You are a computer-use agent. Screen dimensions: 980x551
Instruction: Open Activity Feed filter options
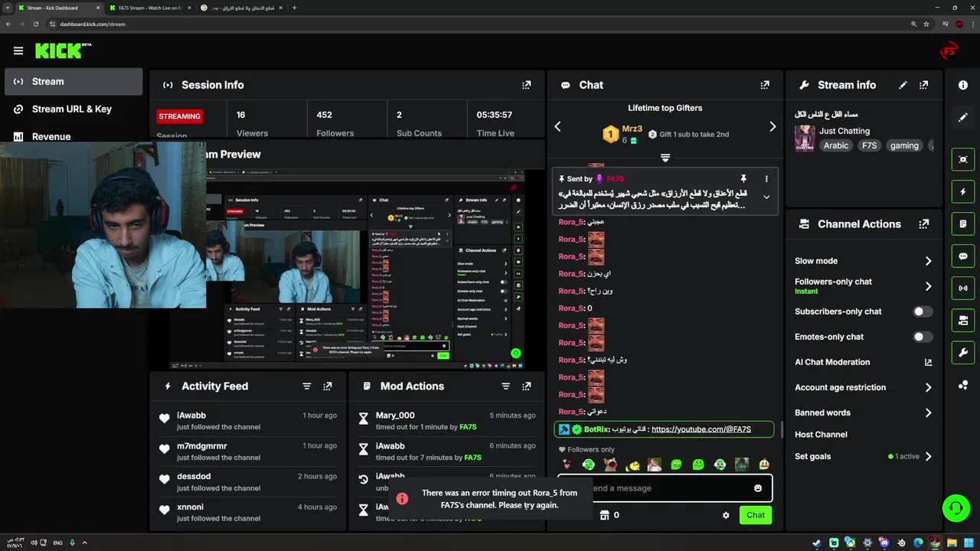point(307,386)
